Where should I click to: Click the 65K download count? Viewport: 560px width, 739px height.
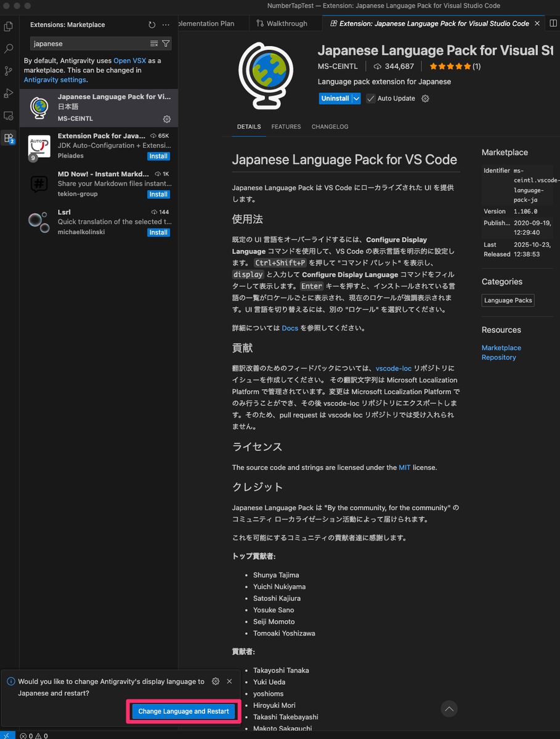160,135
